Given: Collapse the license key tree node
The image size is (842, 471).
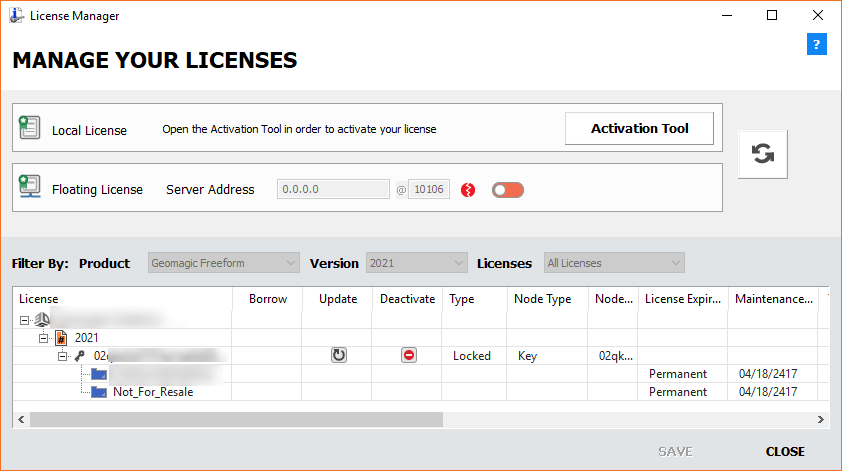Looking at the screenshot, I should 62,356.
